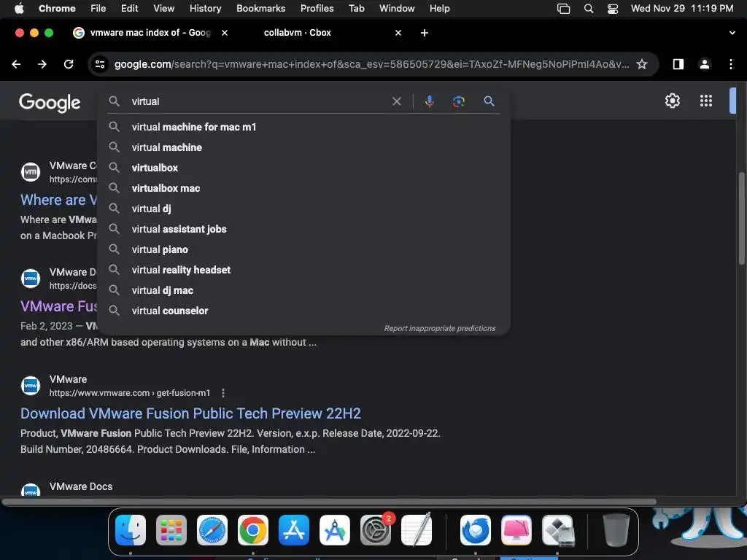Image resolution: width=747 pixels, height=560 pixels.
Task: Open the Bookmarks menu
Action: pyautogui.click(x=260, y=8)
